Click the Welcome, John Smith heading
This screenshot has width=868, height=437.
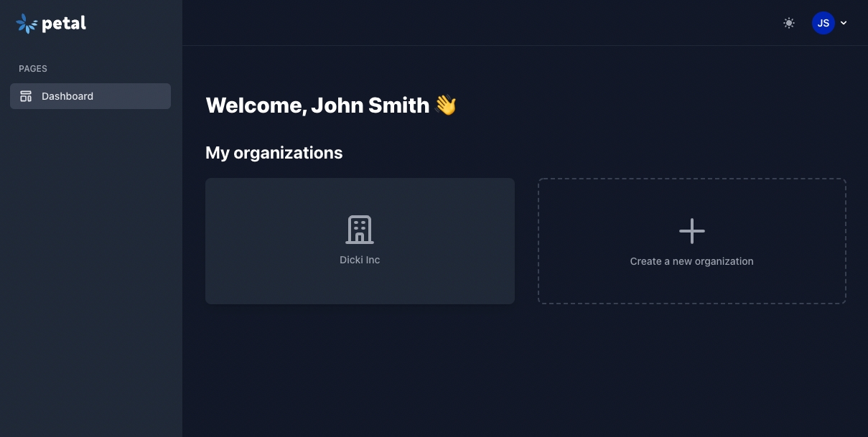[317, 105]
